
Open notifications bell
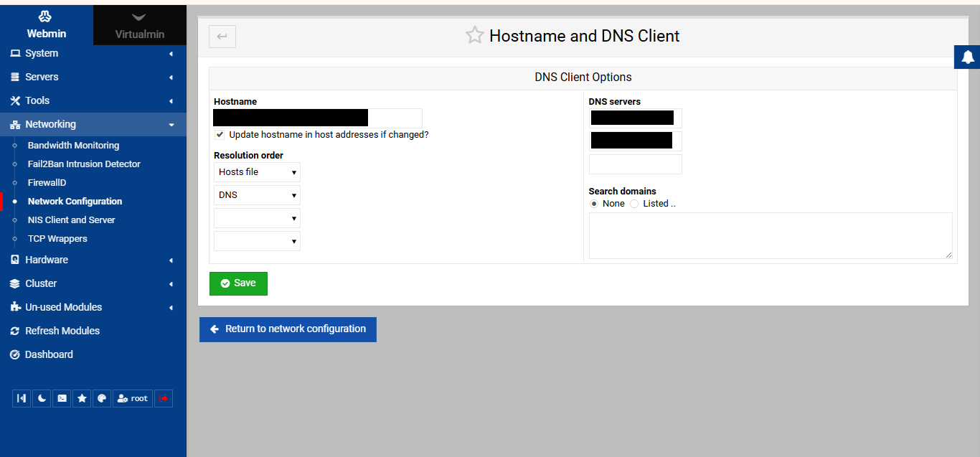pyautogui.click(x=968, y=57)
